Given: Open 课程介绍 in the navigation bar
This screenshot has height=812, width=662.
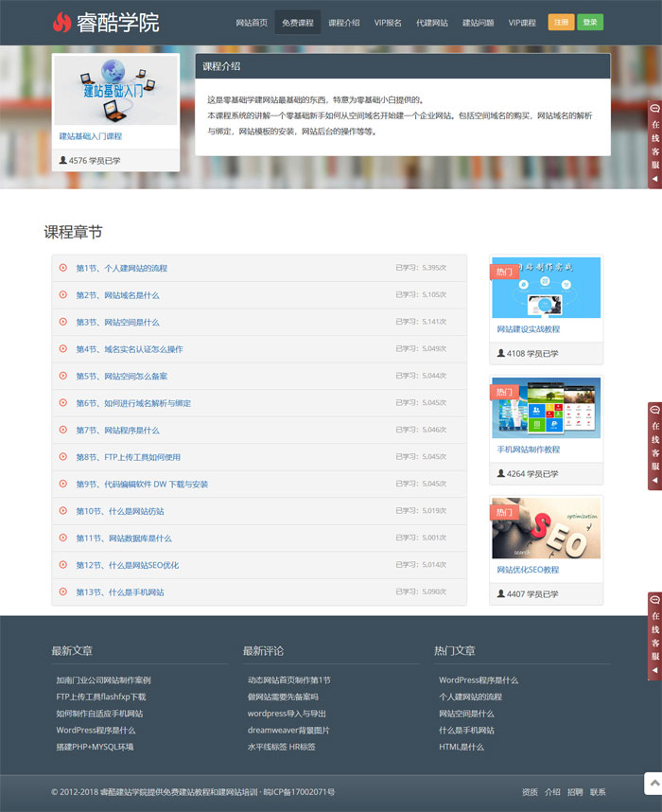Looking at the screenshot, I should coord(343,23).
